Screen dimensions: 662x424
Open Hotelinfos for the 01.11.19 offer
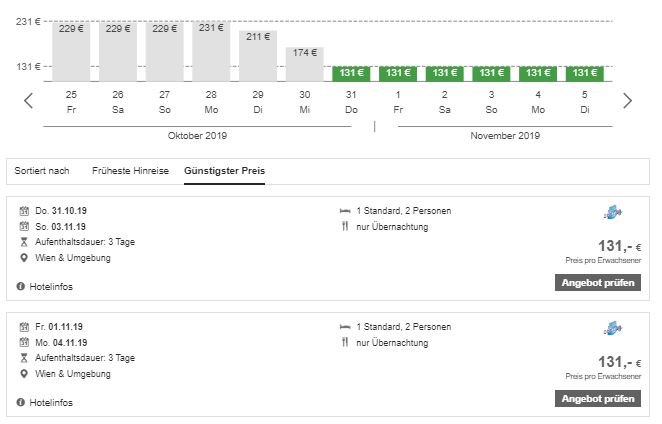pos(50,403)
